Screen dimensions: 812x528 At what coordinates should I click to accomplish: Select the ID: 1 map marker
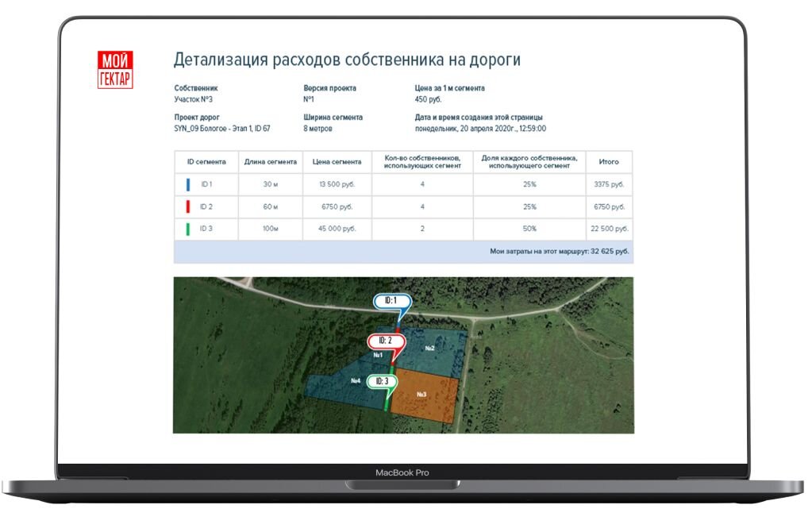tap(392, 302)
